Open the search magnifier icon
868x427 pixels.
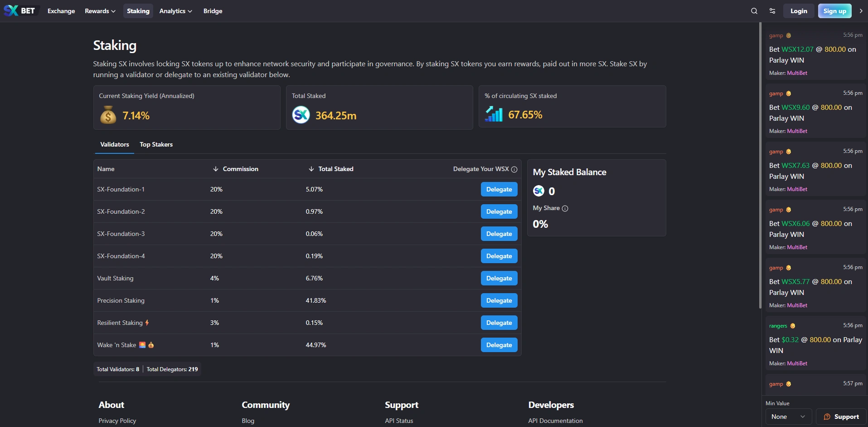pyautogui.click(x=754, y=11)
